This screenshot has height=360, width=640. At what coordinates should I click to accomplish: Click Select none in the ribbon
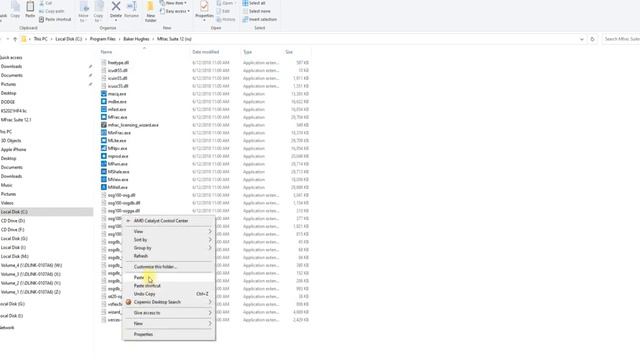(256, 11)
